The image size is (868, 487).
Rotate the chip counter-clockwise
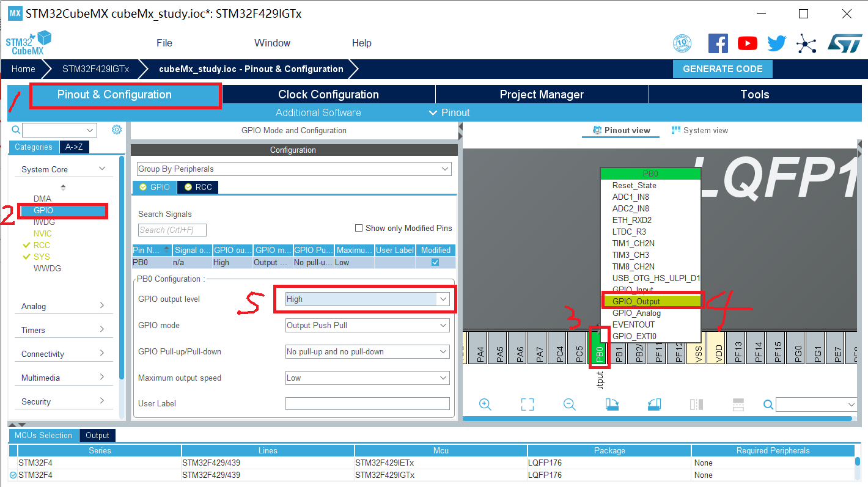click(x=654, y=405)
